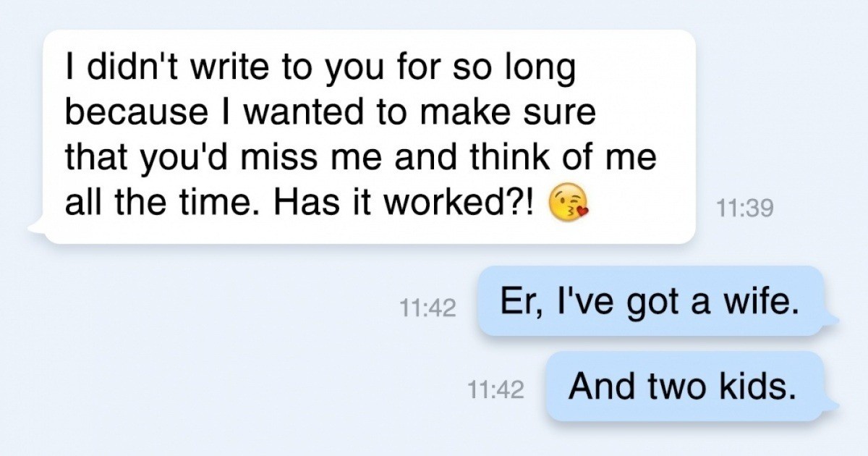Select the "And two kids." message bubble

click(684, 387)
